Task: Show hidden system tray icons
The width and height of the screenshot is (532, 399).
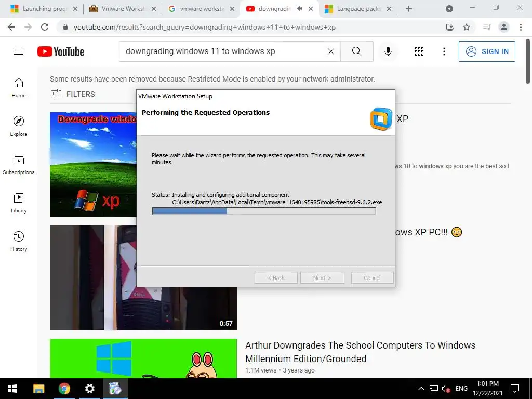Action: 421,389
